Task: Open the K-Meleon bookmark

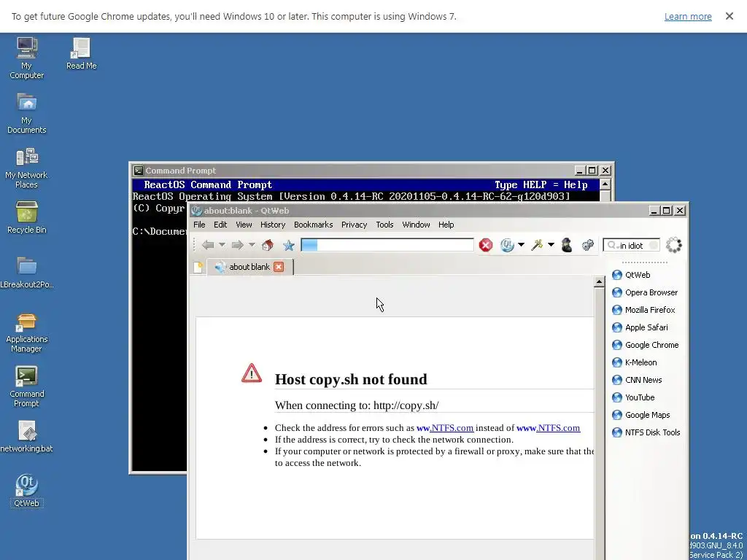Action: click(634, 362)
